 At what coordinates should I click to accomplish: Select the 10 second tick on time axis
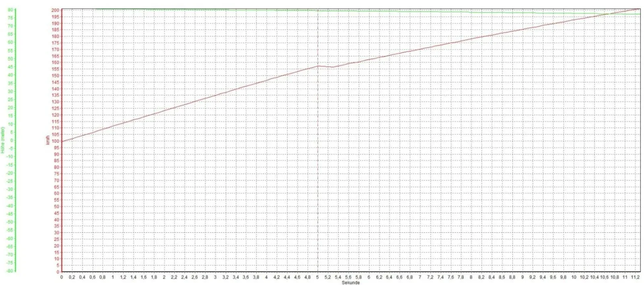coord(574,277)
